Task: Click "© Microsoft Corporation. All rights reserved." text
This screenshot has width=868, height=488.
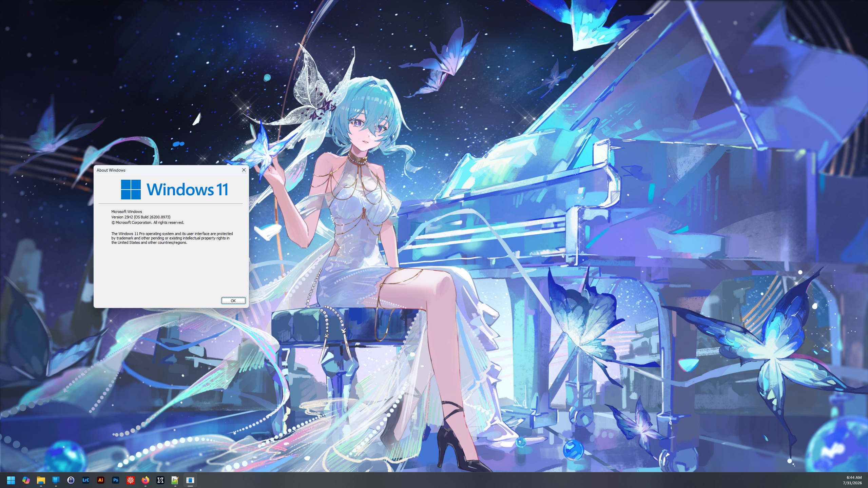Action: [x=148, y=222]
